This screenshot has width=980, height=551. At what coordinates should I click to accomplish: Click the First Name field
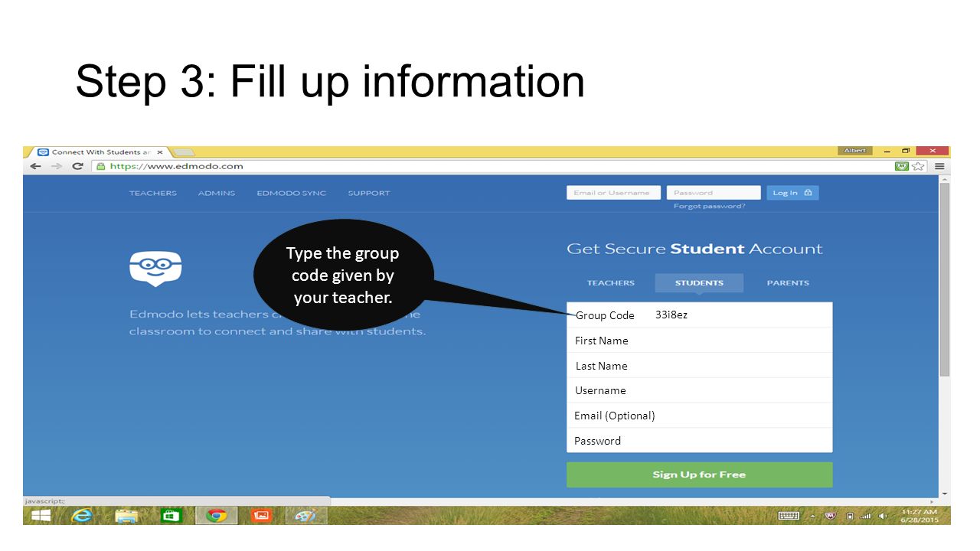(x=699, y=341)
